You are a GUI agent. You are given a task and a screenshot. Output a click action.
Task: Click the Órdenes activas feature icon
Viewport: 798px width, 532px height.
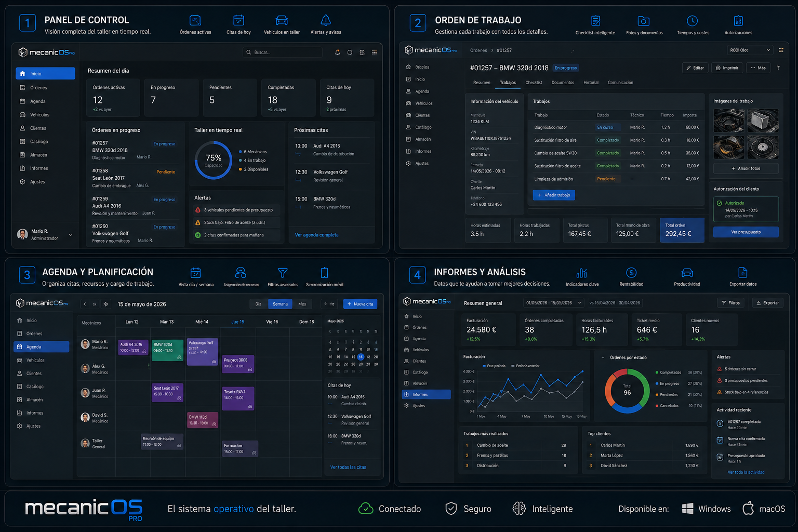(x=195, y=20)
